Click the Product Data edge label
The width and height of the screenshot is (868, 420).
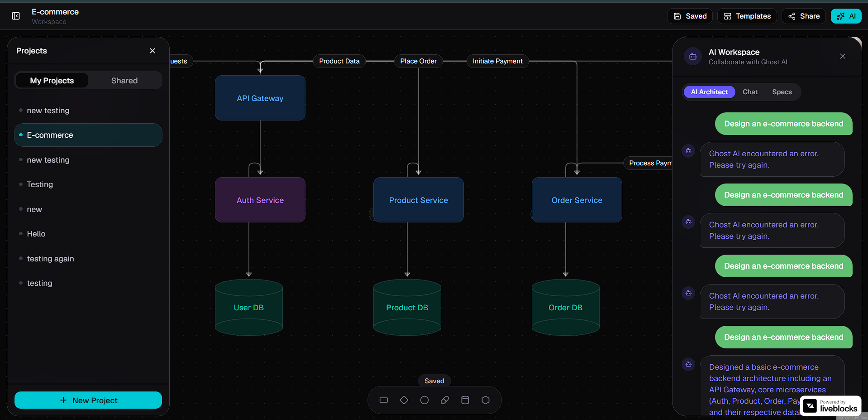coord(339,61)
